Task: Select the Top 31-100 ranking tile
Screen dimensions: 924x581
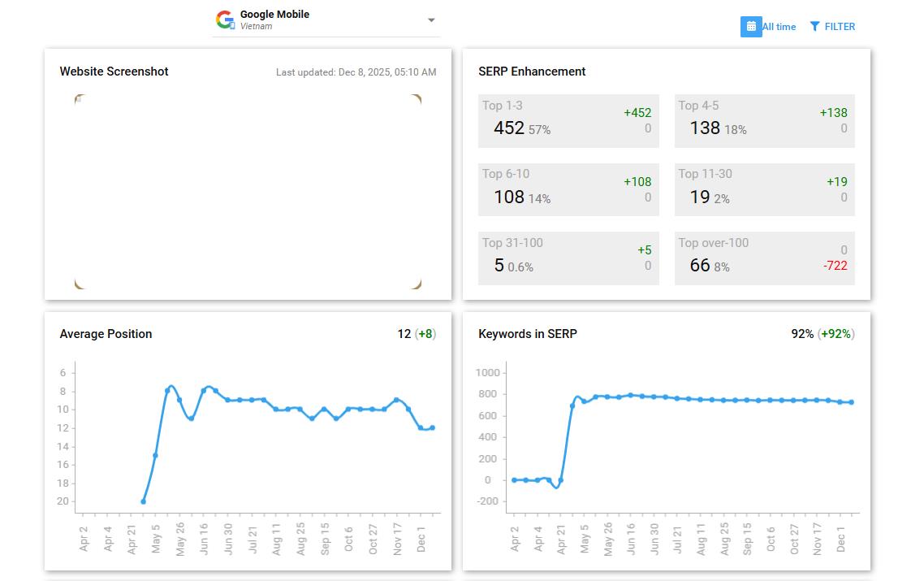Action: click(x=568, y=258)
